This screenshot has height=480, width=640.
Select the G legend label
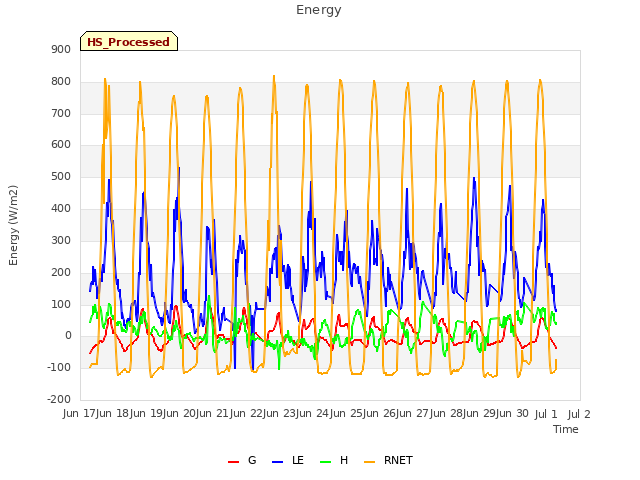(x=252, y=460)
